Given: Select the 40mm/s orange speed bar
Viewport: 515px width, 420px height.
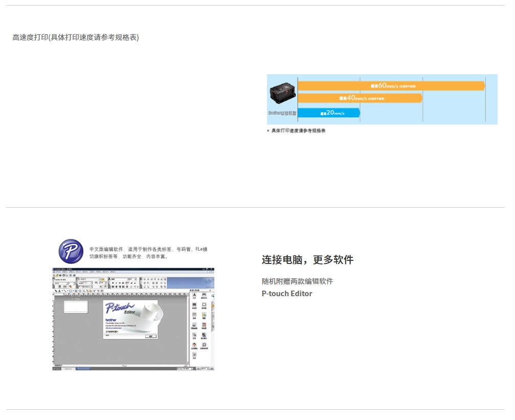Looking at the screenshot, I should tap(360, 98).
